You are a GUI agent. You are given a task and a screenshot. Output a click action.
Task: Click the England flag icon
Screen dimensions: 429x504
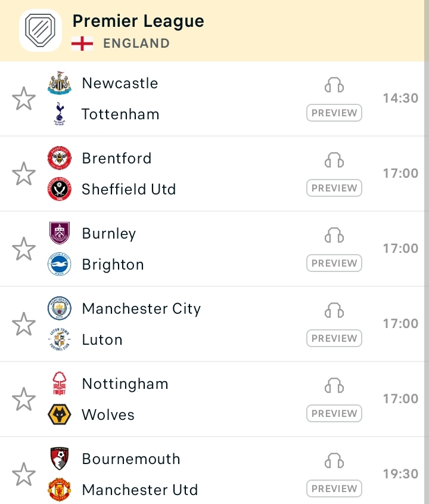(x=82, y=44)
